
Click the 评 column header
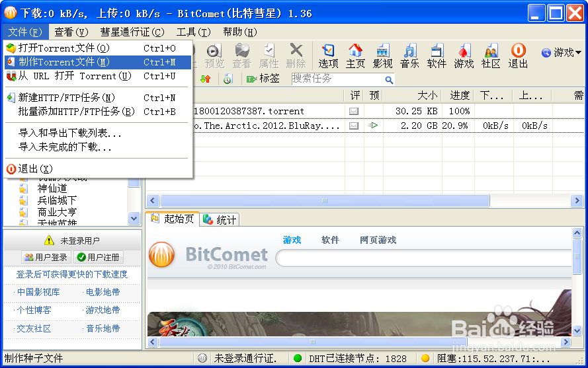point(355,96)
